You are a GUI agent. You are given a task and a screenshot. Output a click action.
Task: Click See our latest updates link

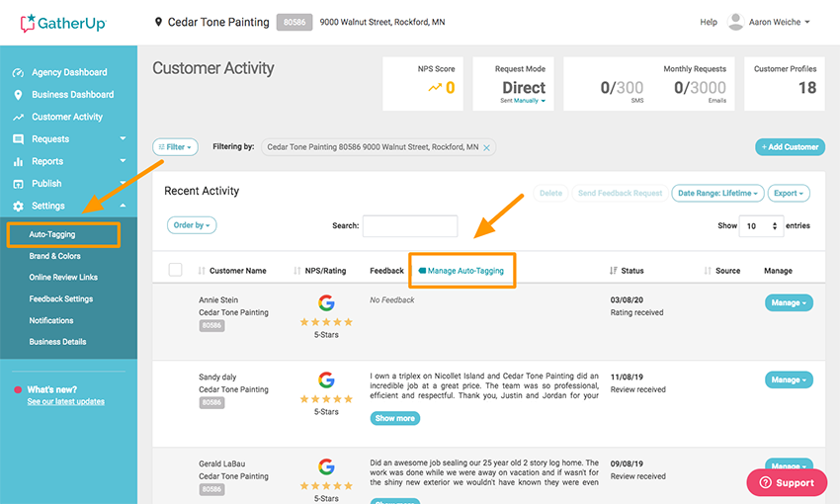pos(66,401)
